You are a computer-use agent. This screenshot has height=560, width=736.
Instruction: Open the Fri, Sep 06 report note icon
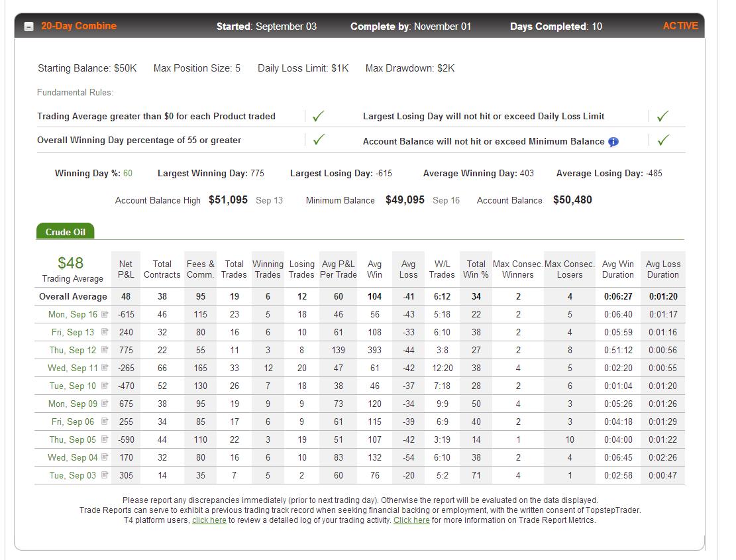point(105,421)
